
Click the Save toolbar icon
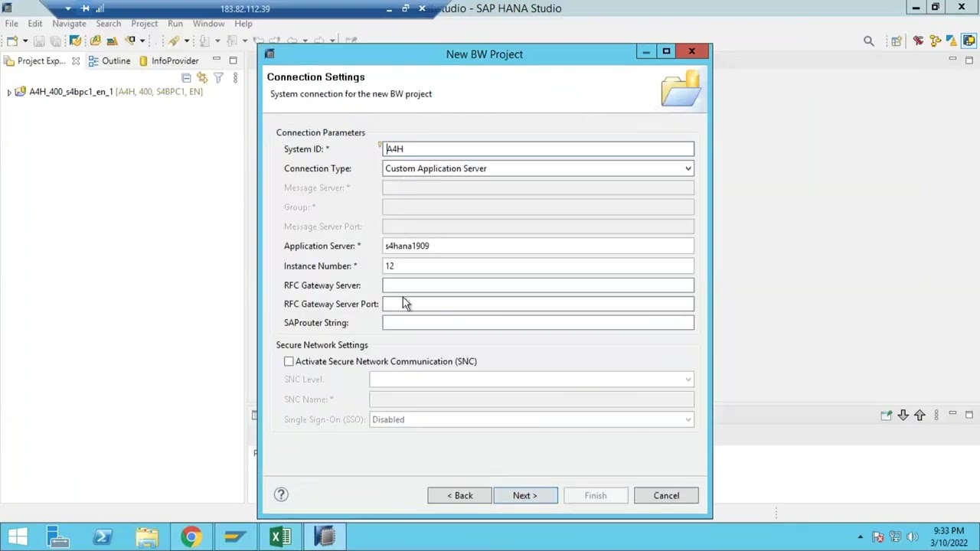pyautogui.click(x=39, y=41)
